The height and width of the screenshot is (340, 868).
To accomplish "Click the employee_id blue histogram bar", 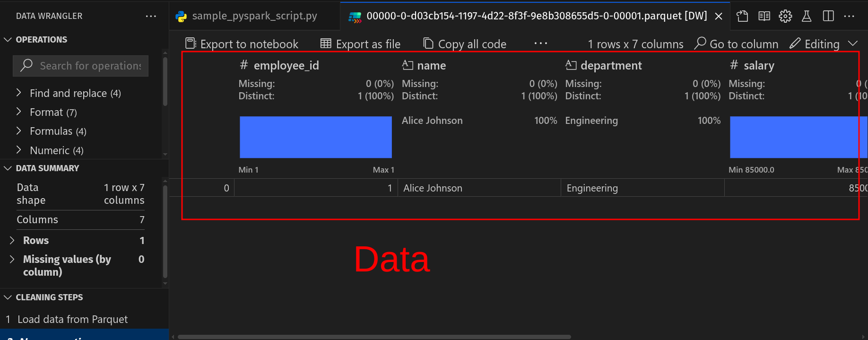I will pos(315,137).
